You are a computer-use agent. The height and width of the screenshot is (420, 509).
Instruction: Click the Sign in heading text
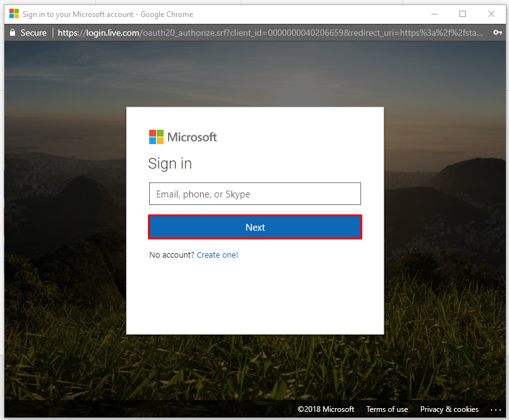[170, 164]
